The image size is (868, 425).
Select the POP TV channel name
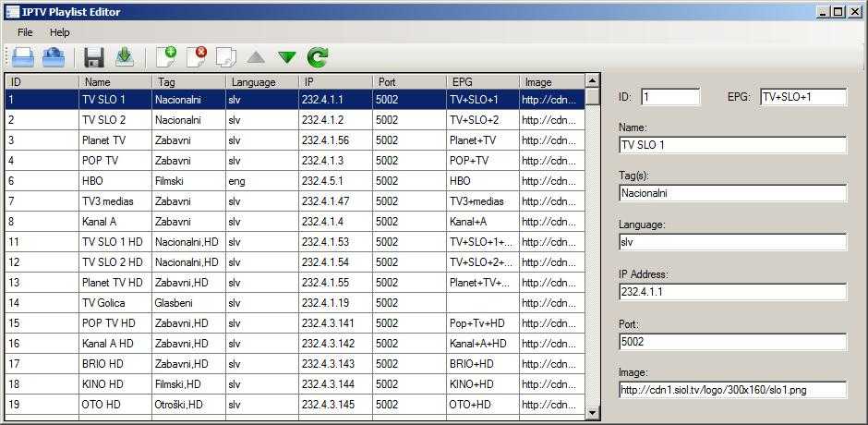tap(101, 161)
